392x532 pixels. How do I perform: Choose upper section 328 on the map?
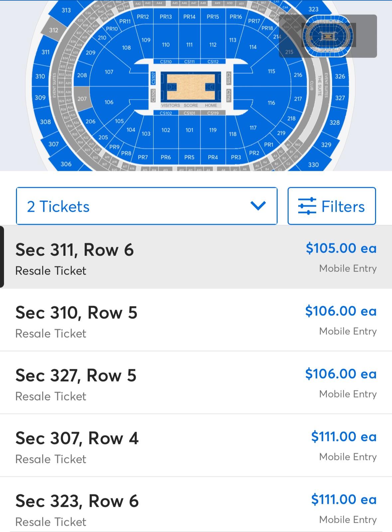334,122
